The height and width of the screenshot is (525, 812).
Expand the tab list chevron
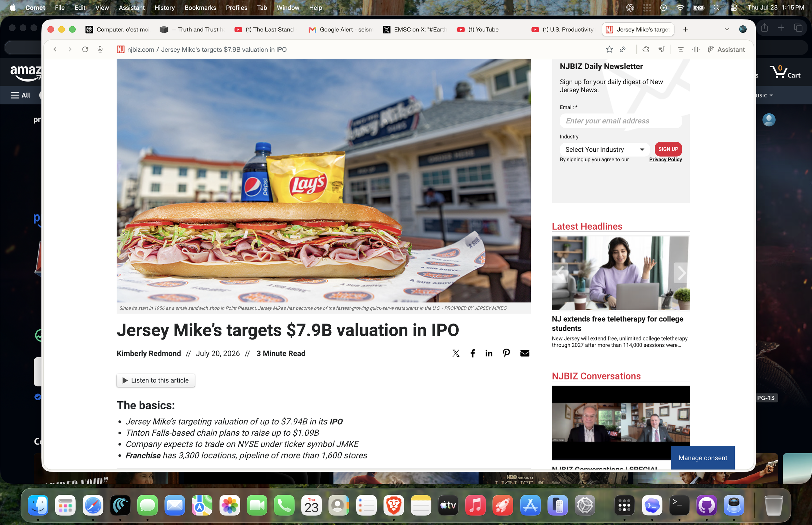click(727, 29)
